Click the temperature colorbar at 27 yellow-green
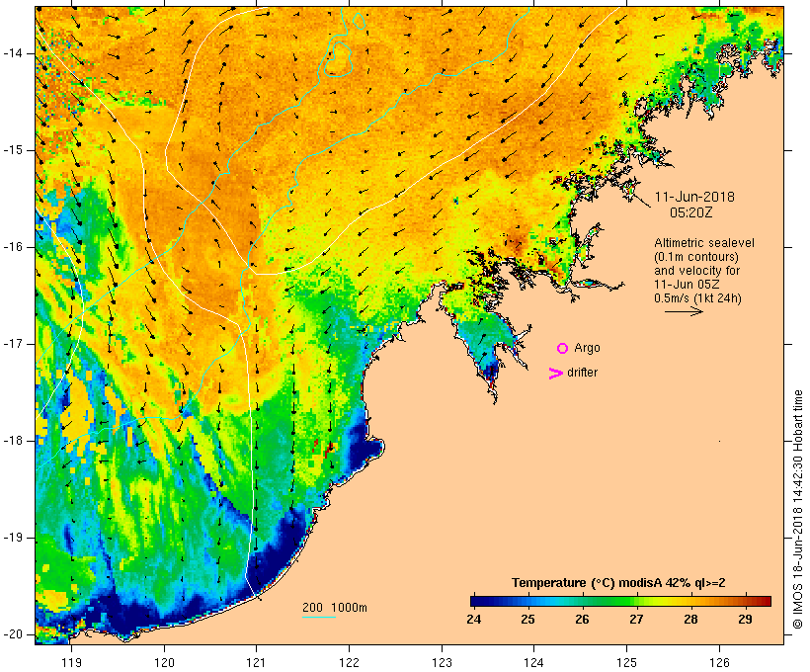Image resolution: width=810 pixels, height=672 pixels. (636, 601)
